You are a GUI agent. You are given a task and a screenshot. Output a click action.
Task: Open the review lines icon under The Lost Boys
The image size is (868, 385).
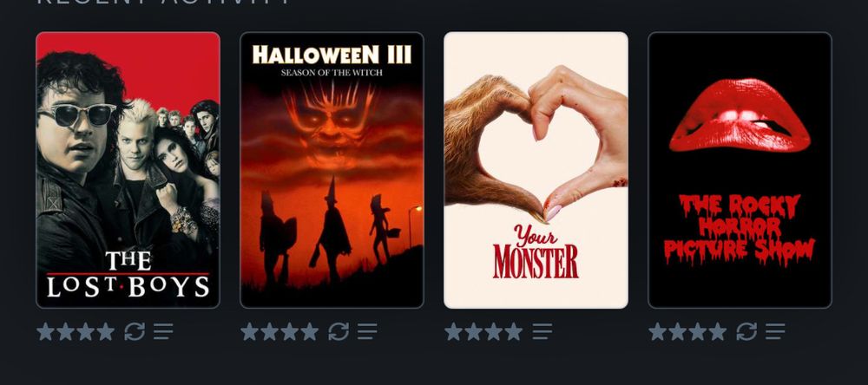point(163,332)
